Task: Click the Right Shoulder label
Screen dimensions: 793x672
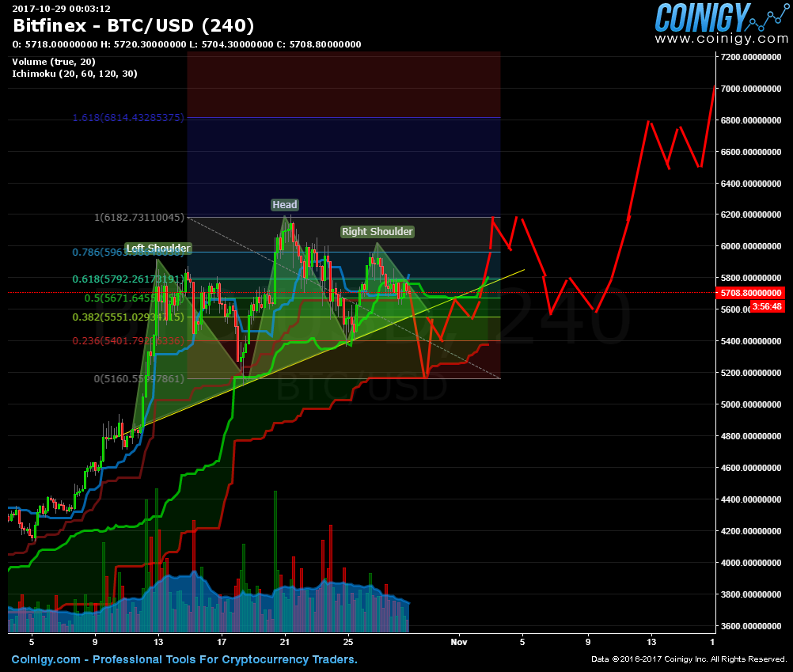Action: (378, 232)
